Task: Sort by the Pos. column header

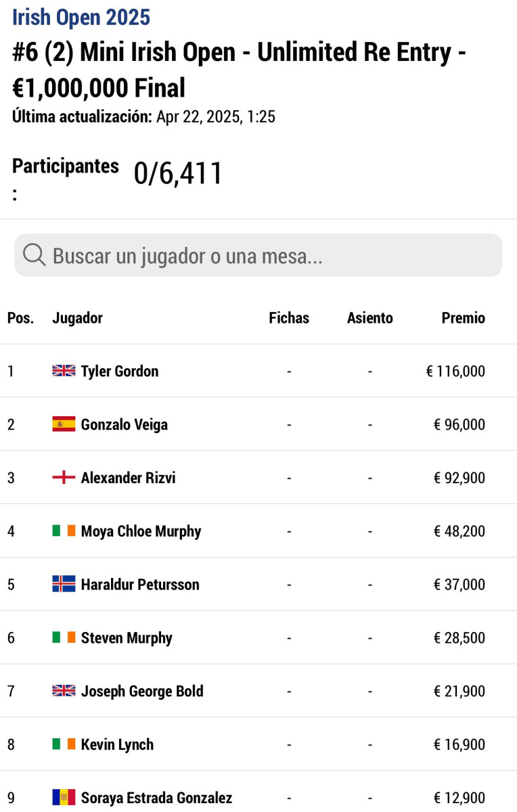Action: [x=20, y=318]
